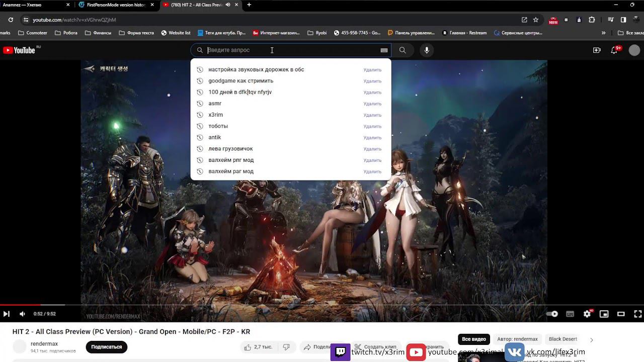Expand filter chips with right chevron
The width and height of the screenshot is (644, 362).
click(x=592, y=340)
